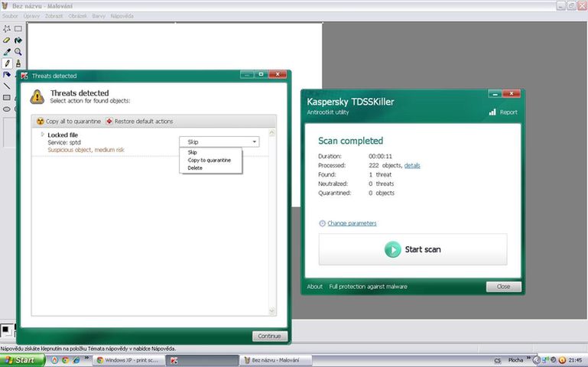Select the airbrush tool in Paint
The height and width of the screenshot is (367, 588).
[7, 75]
